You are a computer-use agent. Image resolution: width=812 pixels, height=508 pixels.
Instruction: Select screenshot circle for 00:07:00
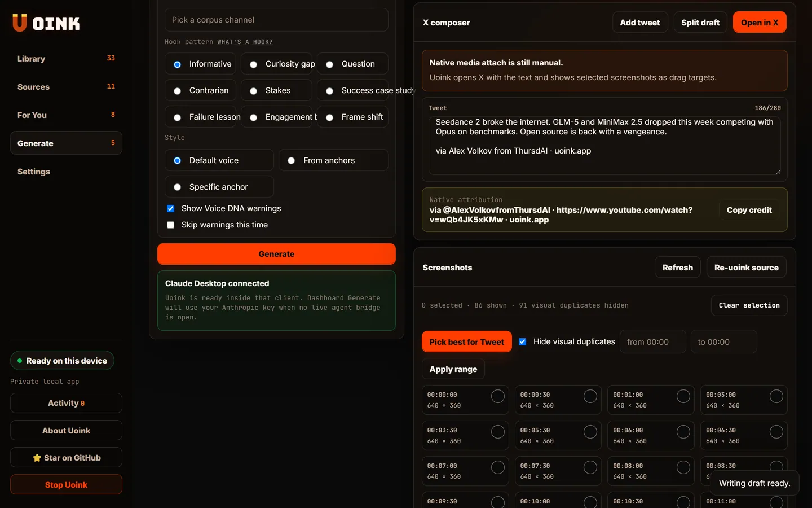tap(498, 467)
